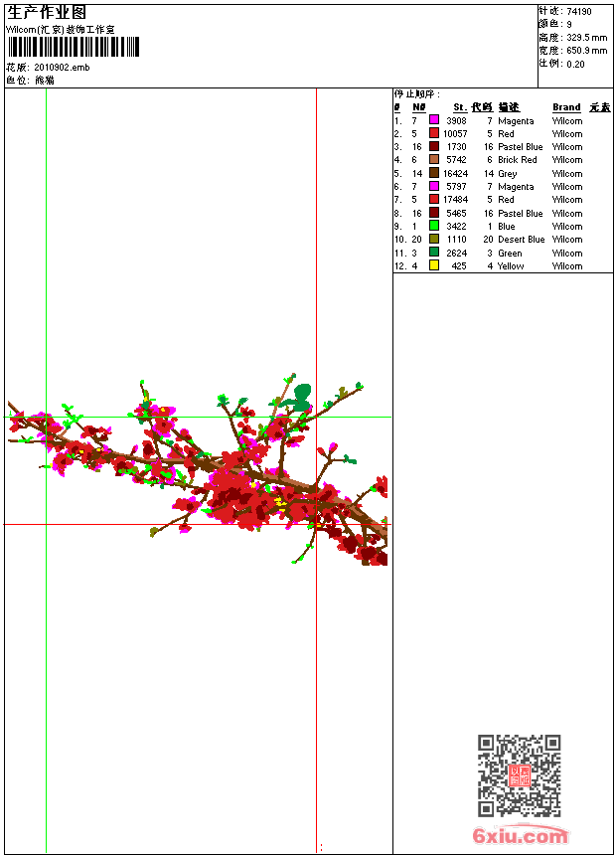
Task: Select the yellow swatch in row 12
Action: click(x=434, y=265)
